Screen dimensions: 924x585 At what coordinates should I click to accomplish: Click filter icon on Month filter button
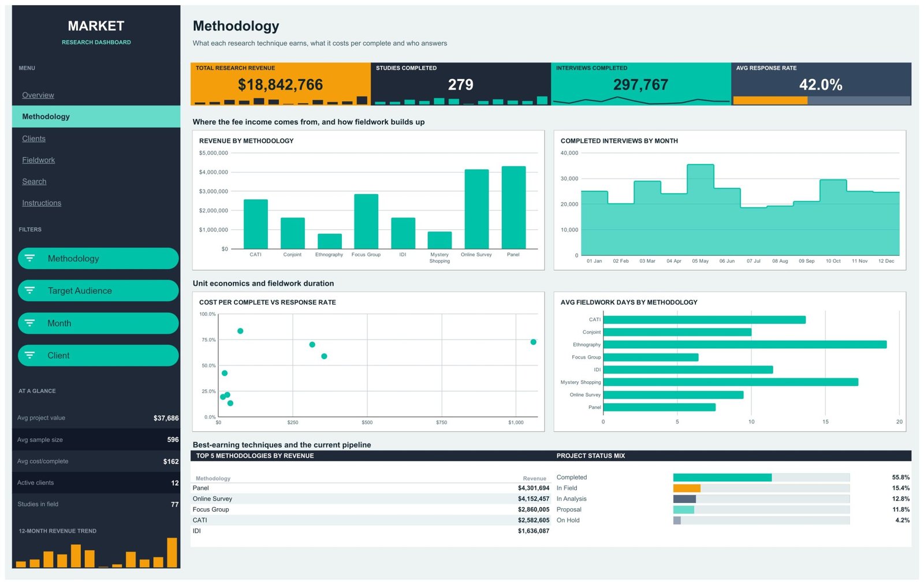point(29,323)
